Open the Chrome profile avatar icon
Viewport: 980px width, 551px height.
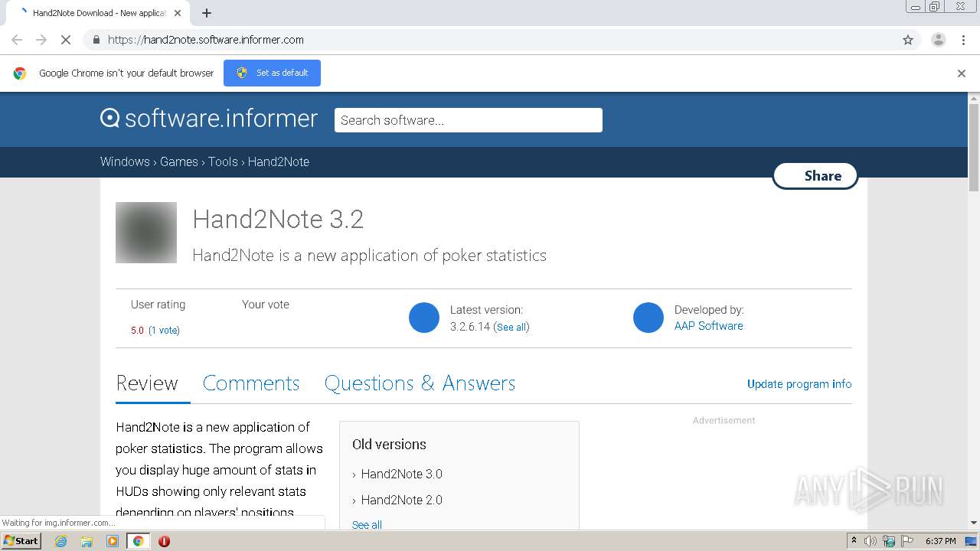click(939, 40)
